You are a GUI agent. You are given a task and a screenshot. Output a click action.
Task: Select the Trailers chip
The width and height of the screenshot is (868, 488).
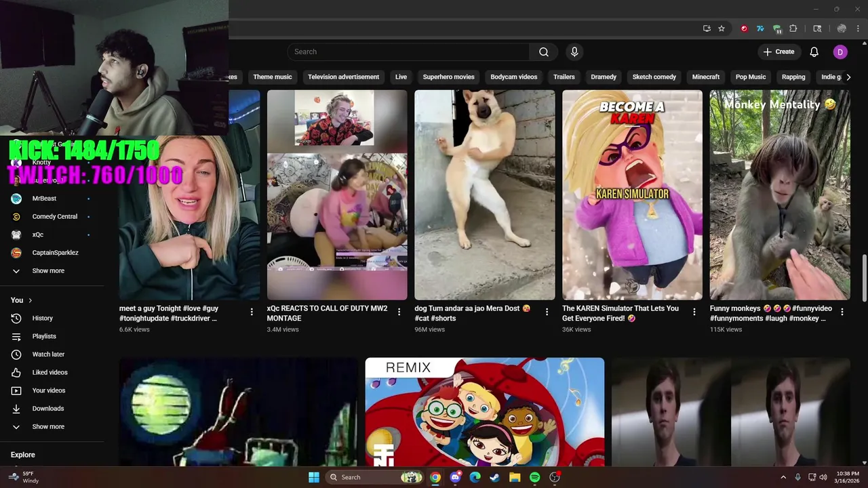[564, 77]
